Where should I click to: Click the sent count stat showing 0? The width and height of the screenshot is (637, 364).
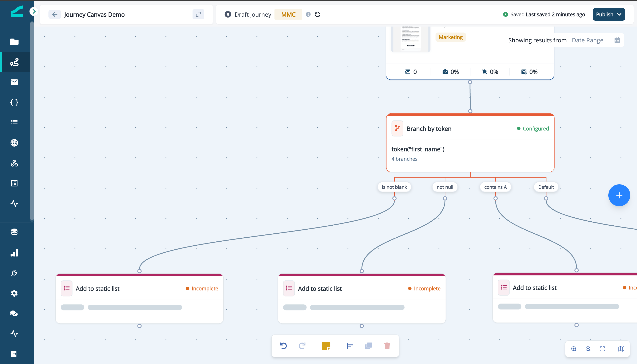click(x=411, y=72)
